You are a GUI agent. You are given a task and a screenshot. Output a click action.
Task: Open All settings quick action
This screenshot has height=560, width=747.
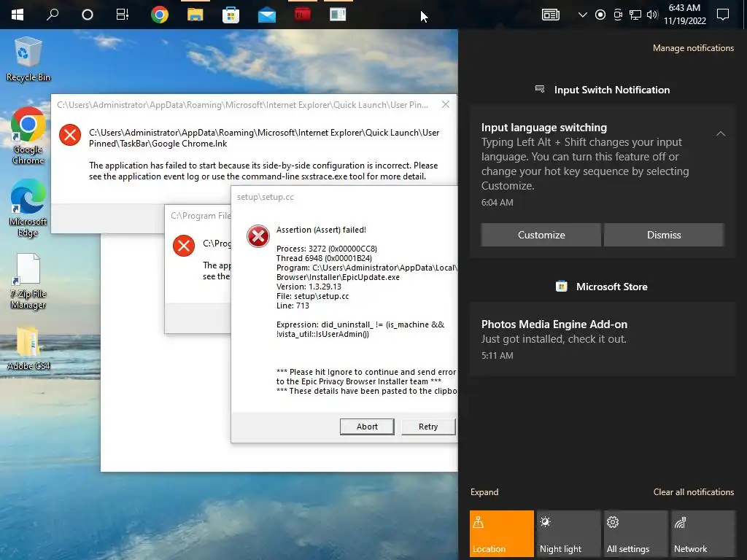pos(636,534)
